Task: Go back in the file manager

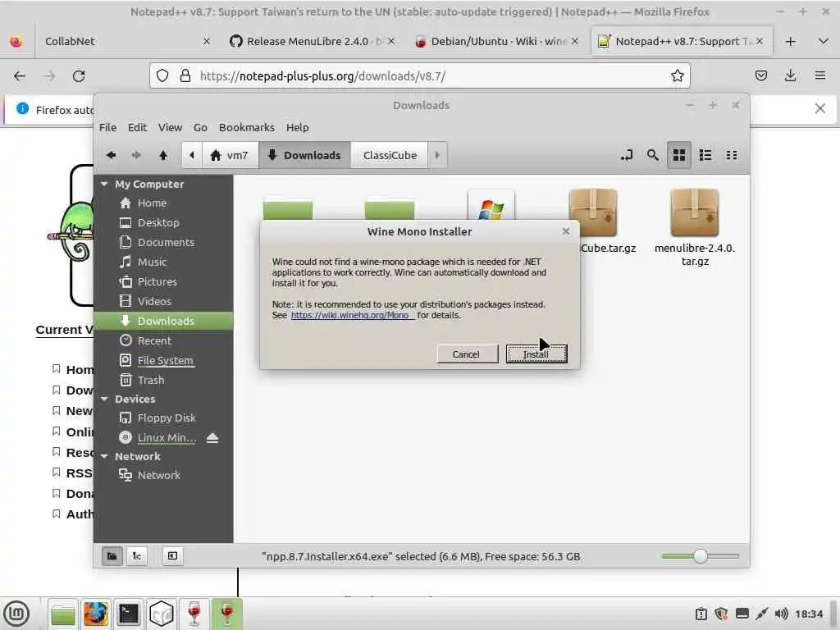Action: point(111,155)
